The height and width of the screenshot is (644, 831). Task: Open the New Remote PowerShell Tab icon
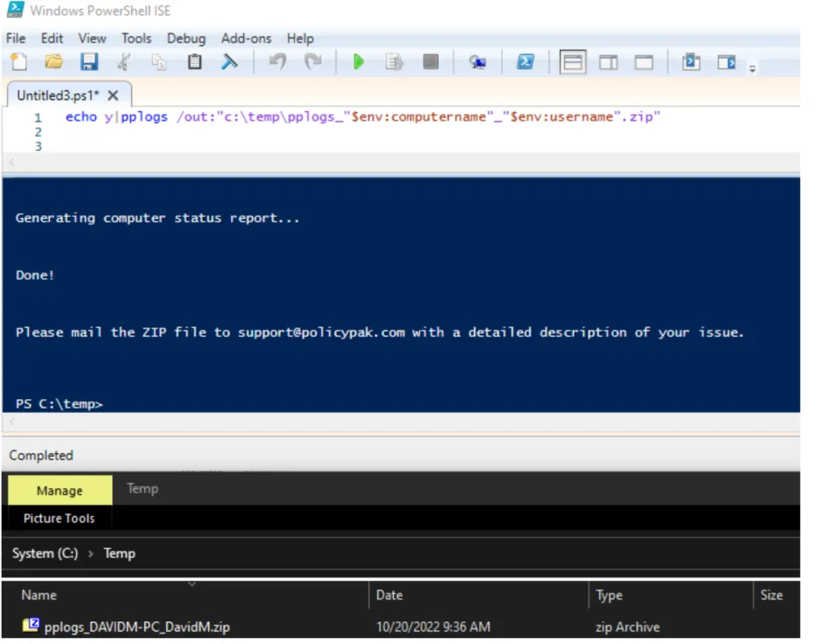[477, 62]
